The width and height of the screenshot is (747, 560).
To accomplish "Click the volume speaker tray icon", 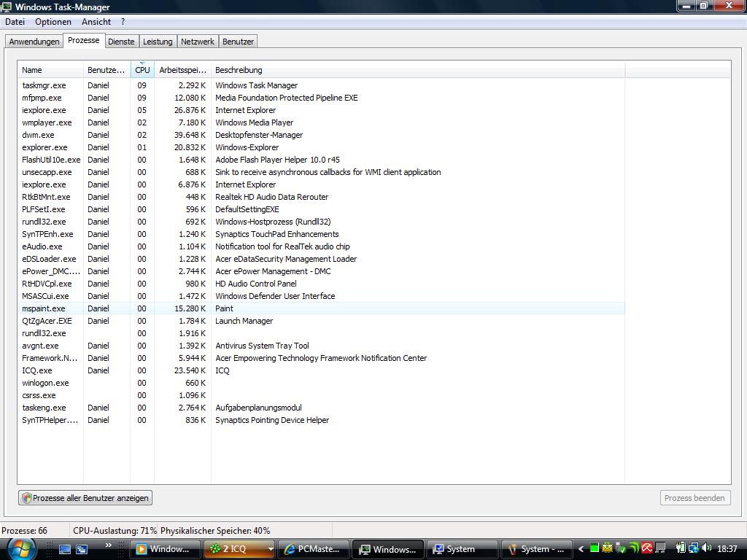I will [706, 548].
